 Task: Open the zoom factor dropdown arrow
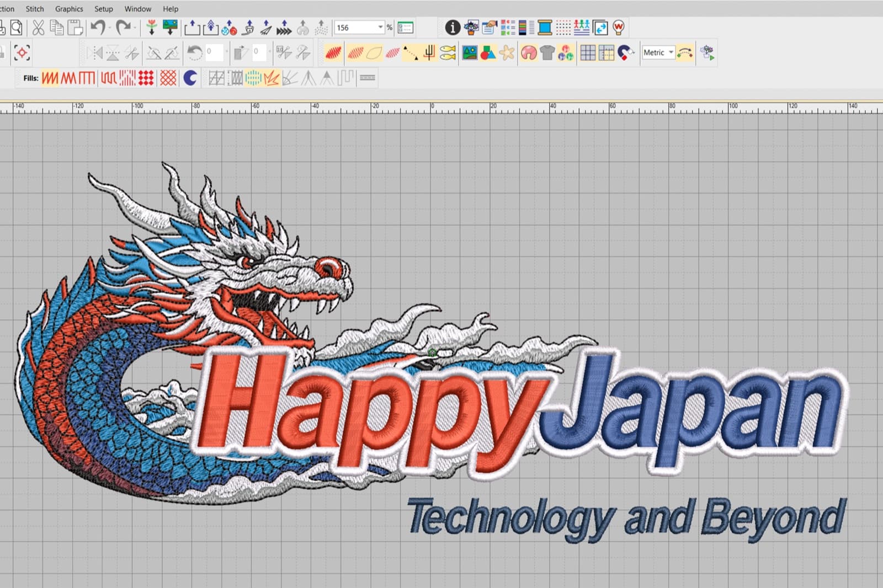pyautogui.click(x=380, y=28)
